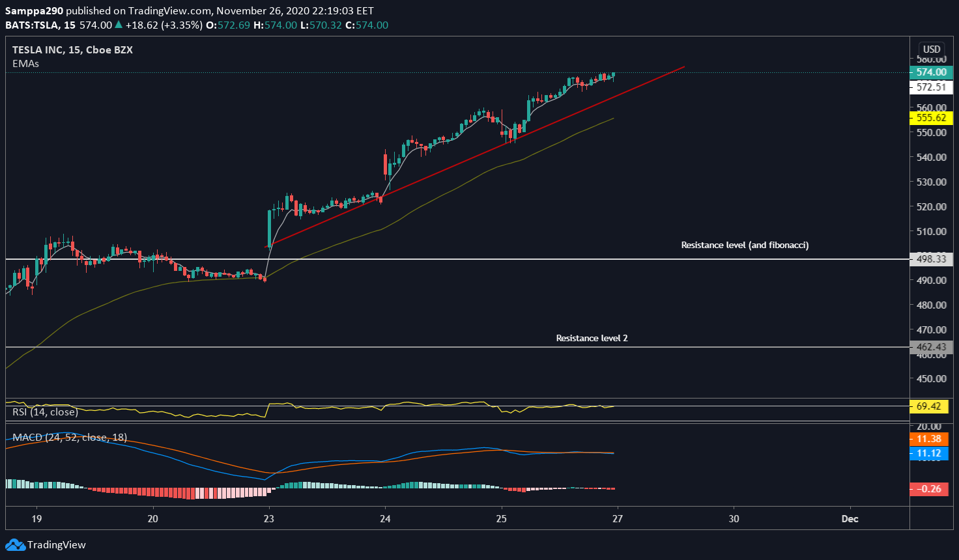
Task: Select the orange 11.38 MACD signal label
Action: pyautogui.click(x=928, y=439)
